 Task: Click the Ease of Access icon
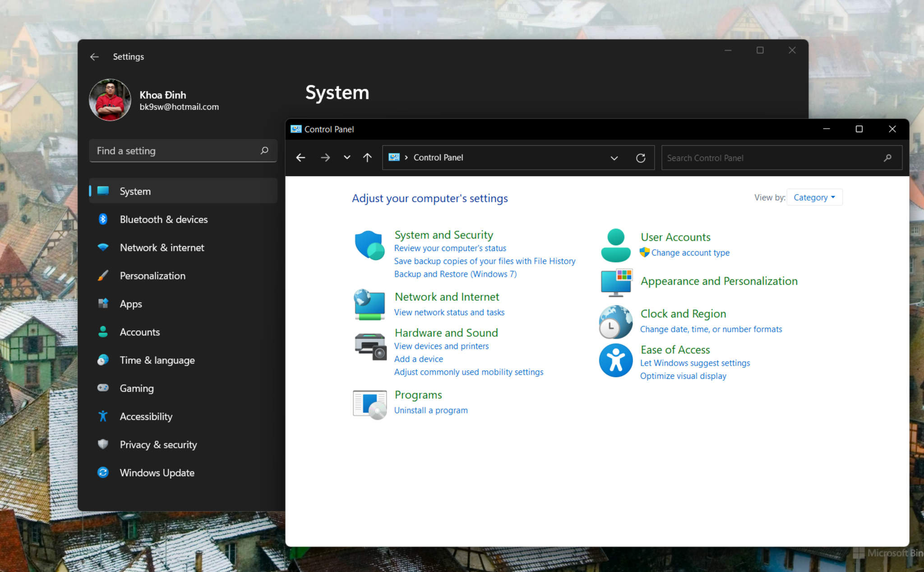click(615, 361)
